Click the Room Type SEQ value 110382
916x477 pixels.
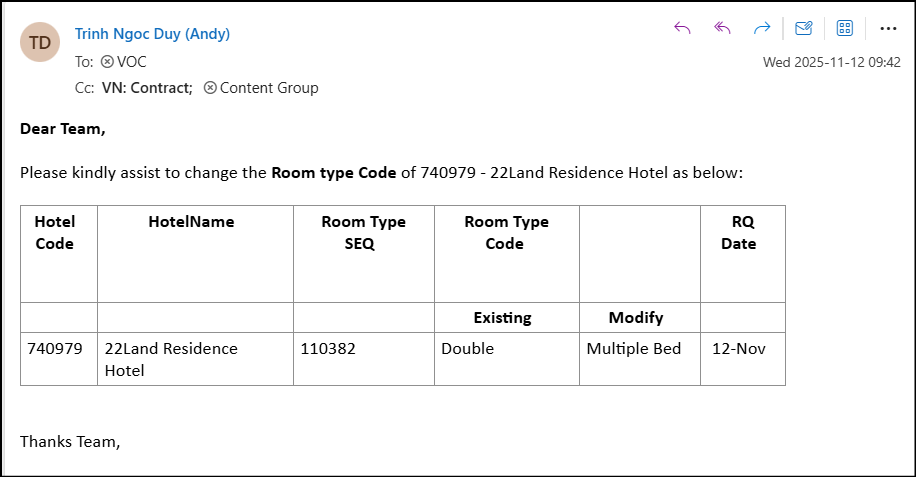click(328, 349)
